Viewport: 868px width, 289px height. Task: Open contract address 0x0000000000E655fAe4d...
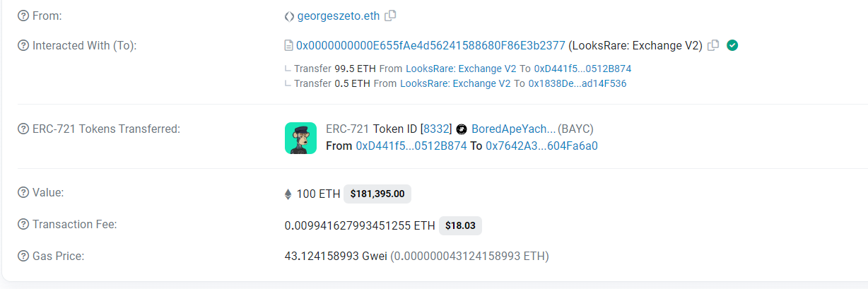(x=430, y=45)
